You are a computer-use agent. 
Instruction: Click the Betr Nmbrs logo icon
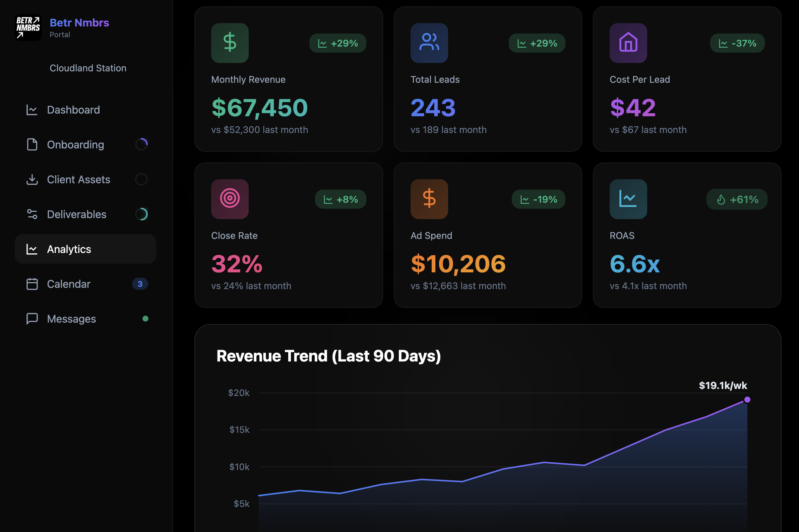(28, 28)
